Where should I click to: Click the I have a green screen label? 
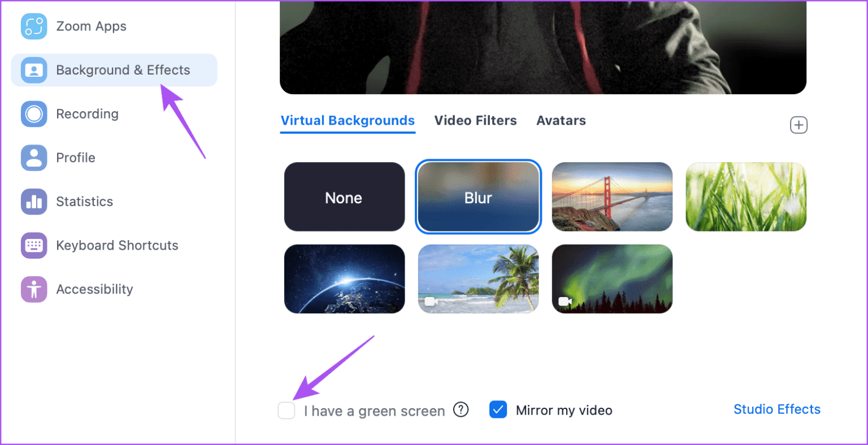point(374,411)
